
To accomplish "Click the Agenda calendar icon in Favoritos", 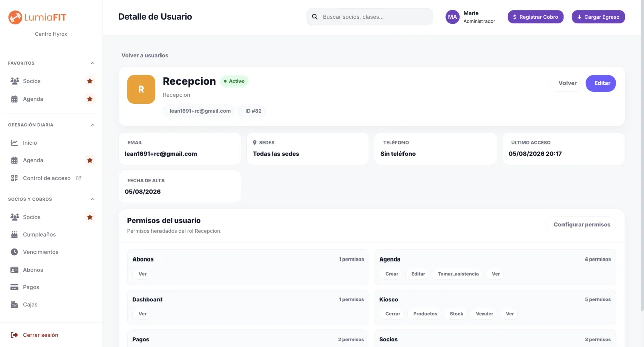I will (14, 99).
